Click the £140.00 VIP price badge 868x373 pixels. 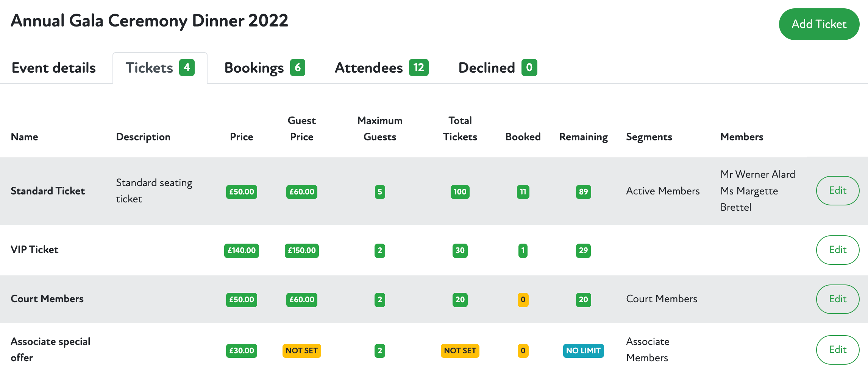point(241,250)
